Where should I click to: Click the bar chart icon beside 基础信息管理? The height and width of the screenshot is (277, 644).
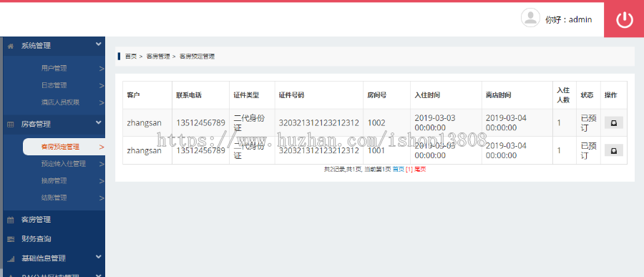[x=11, y=258]
